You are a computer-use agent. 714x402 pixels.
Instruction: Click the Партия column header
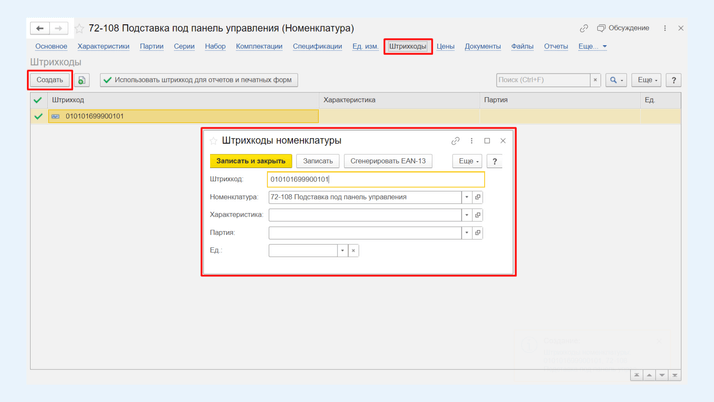(560, 100)
